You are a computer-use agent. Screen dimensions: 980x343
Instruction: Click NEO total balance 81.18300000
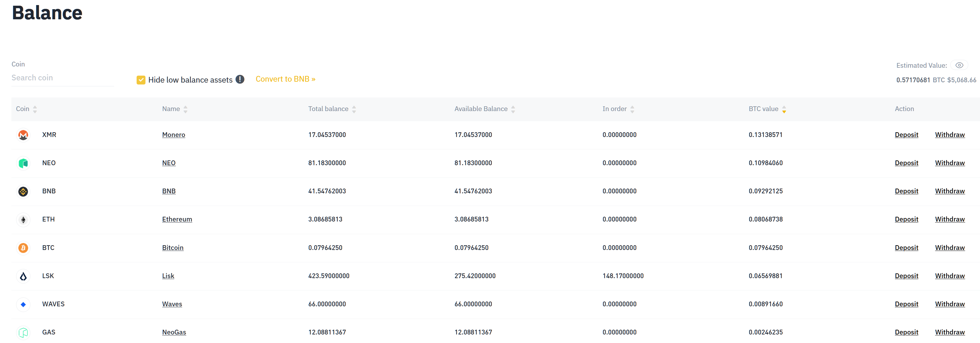tap(327, 163)
